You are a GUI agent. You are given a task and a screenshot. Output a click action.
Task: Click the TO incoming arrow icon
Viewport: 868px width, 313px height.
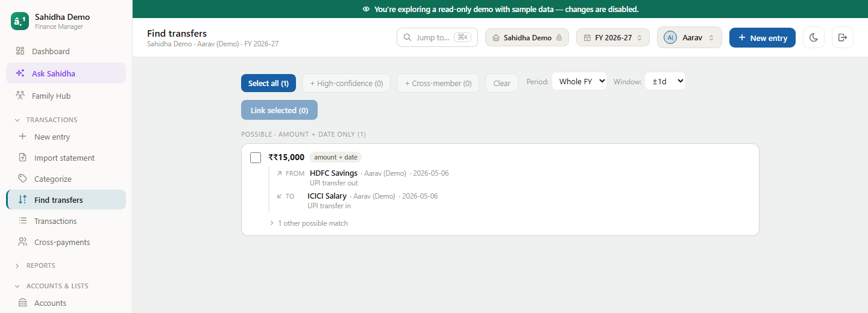[279, 196]
